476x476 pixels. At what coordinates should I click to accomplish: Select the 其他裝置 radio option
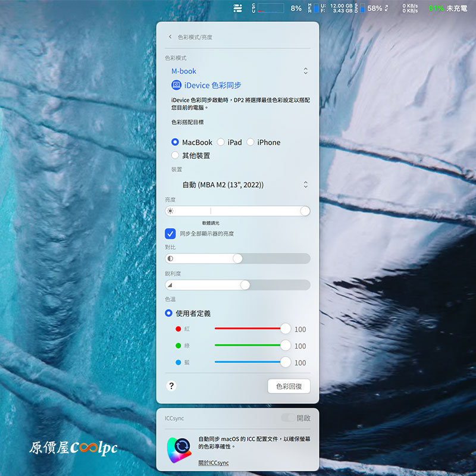coord(175,155)
